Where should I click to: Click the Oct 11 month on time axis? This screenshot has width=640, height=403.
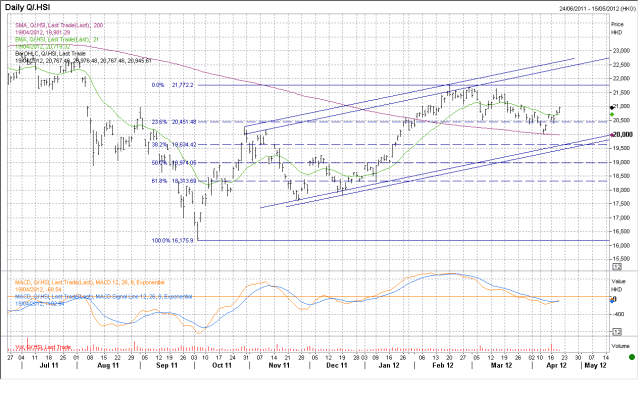222,366
